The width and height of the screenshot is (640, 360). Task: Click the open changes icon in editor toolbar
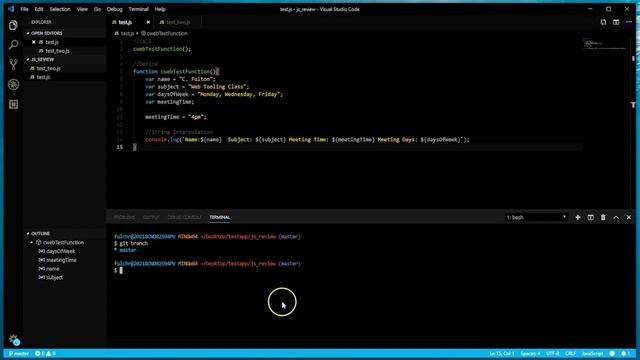pyautogui.click(x=603, y=22)
